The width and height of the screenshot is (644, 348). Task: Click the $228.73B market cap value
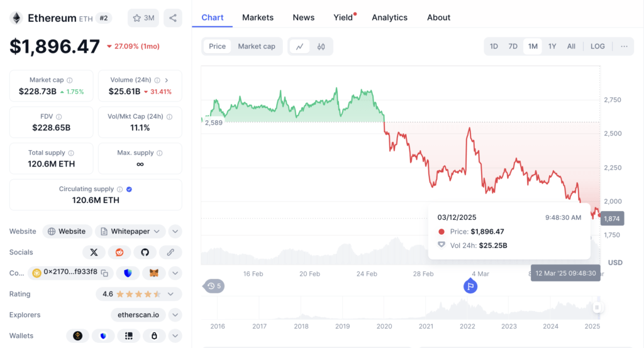point(38,92)
